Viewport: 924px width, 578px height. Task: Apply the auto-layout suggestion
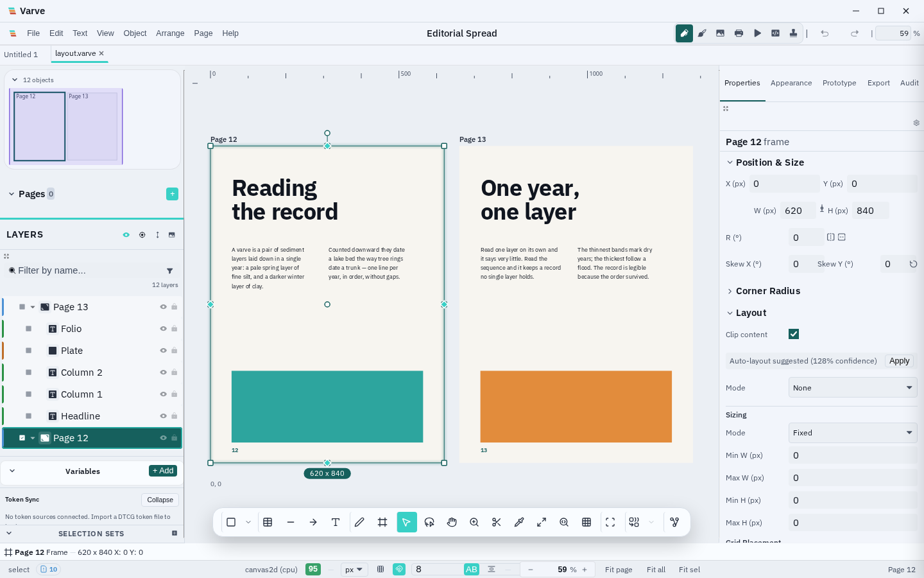899,361
